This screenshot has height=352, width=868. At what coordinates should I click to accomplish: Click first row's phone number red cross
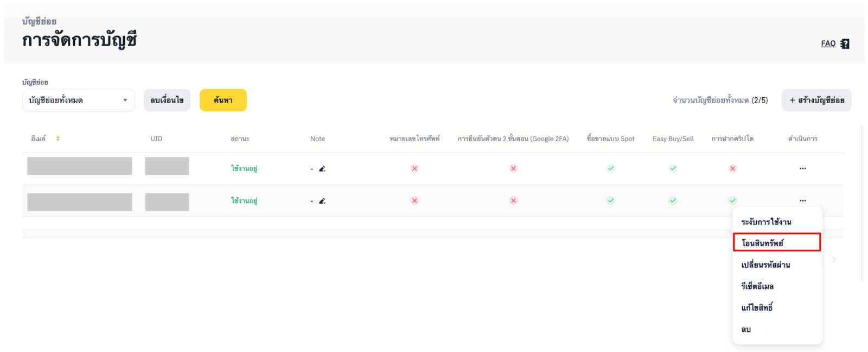414,168
